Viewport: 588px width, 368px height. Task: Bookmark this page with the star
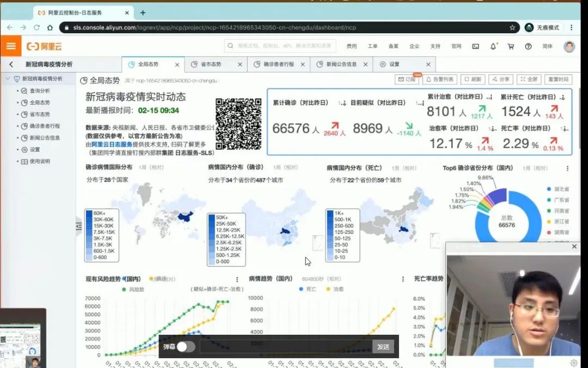coord(512,27)
